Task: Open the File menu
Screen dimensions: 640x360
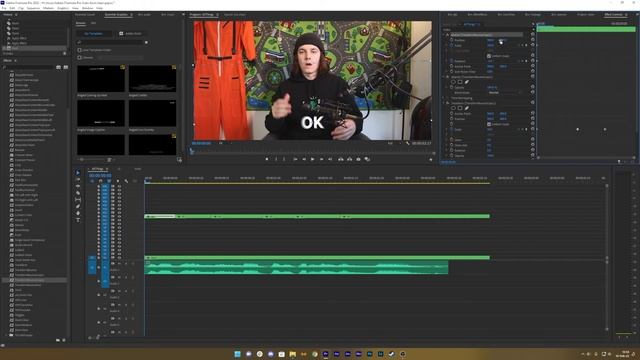Action: click(x=4, y=8)
